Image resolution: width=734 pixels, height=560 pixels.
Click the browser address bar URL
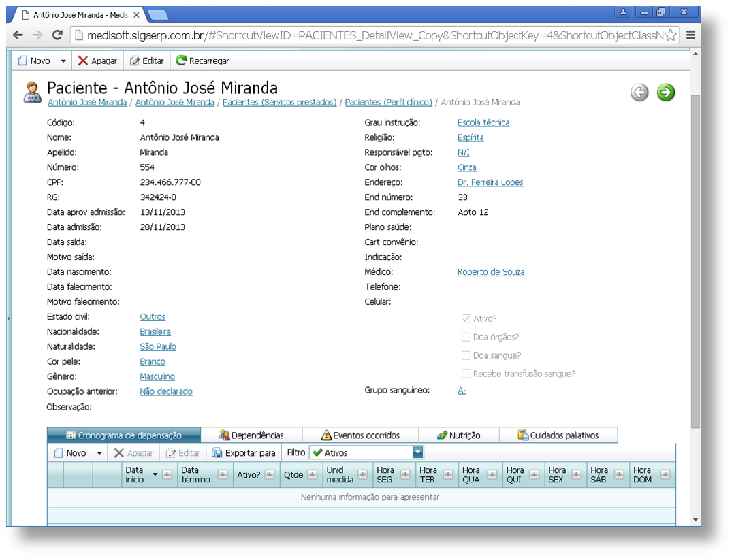pos(368,35)
